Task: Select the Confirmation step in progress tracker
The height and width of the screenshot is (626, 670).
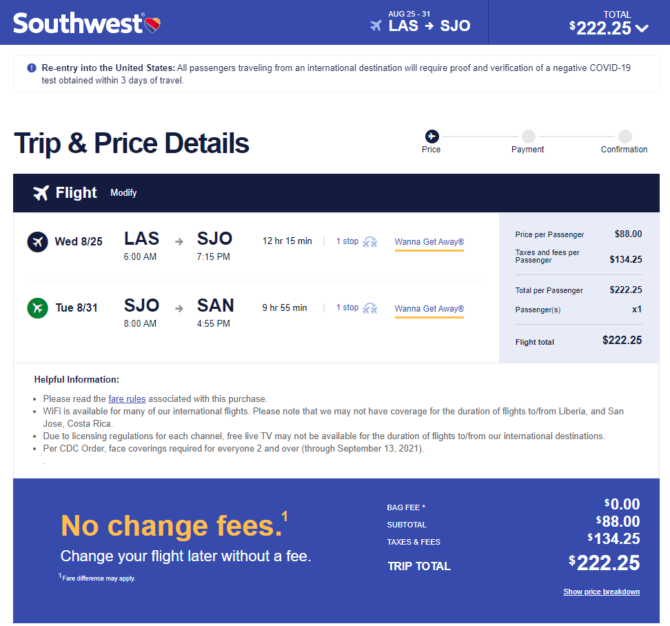Action: point(624,142)
